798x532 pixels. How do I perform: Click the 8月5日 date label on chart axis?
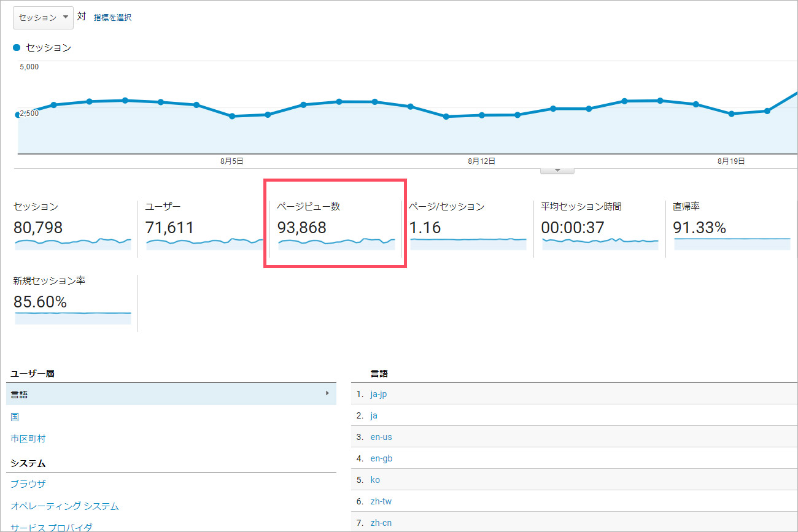point(231,161)
